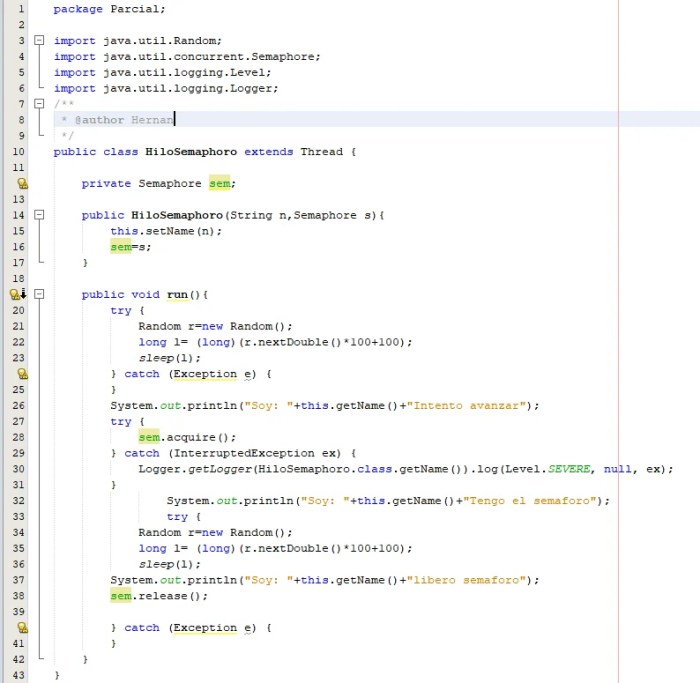Click line number 43 in the gutter
700x683 pixels.
click(18, 675)
